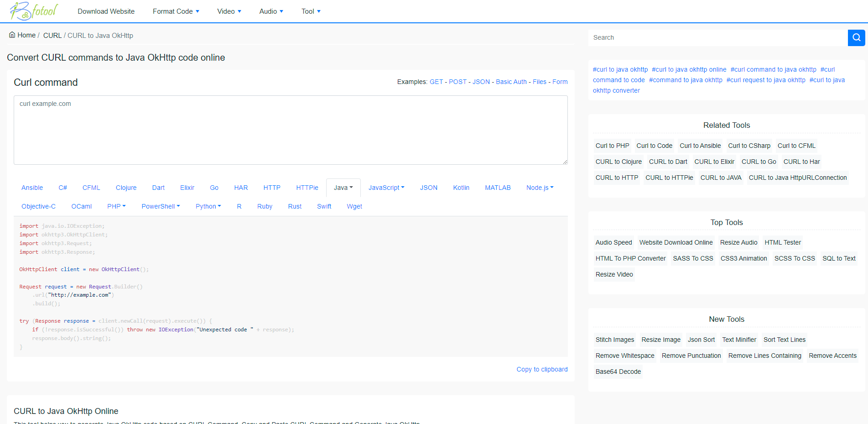Click the Search input field
This screenshot has height=424, width=868.
[x=716, y=37]
